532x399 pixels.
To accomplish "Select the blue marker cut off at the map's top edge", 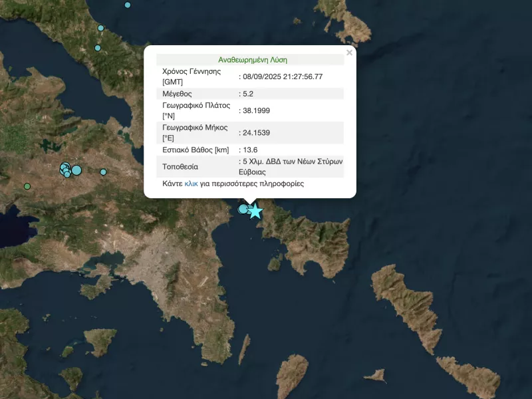I will pyautogui.click(x=128, y=5).
